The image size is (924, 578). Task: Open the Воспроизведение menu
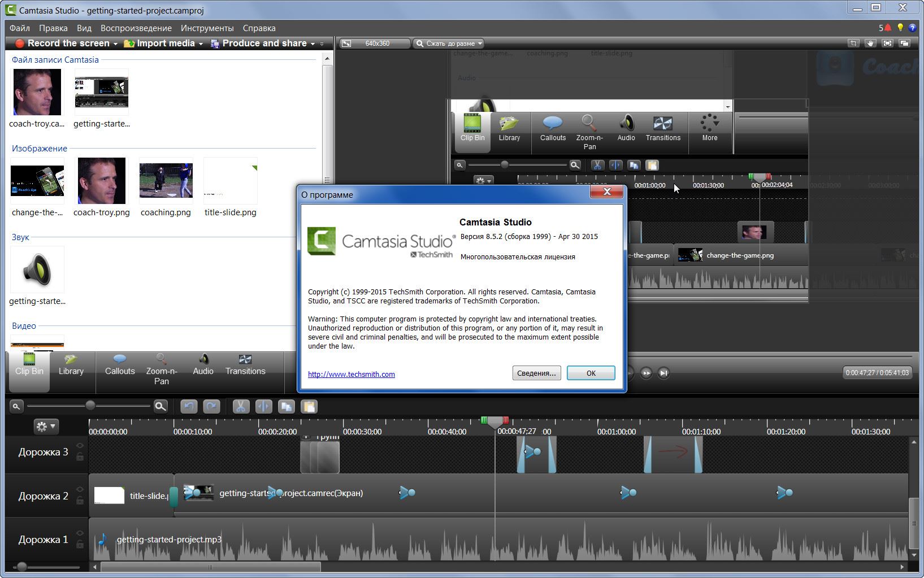pyautogui.click(x=136, y=28)
